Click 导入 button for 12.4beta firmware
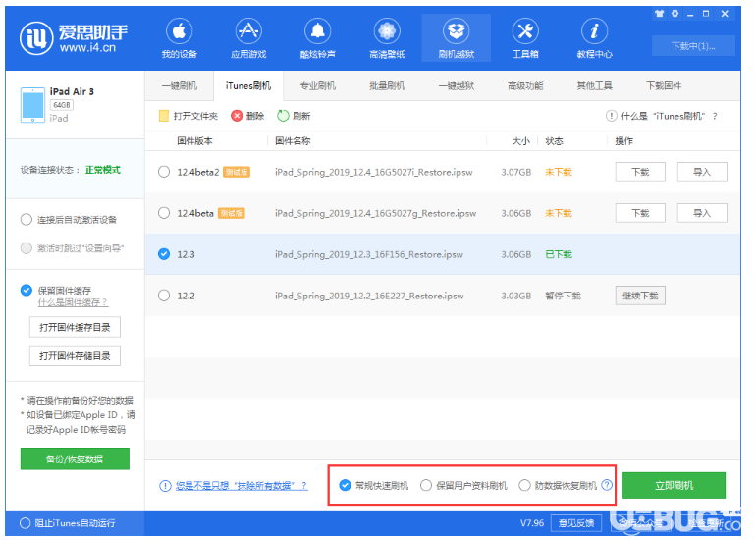Image resolution: width=756 pixels, height=540 pixels. pyautogui.click(x=702, y=213)
